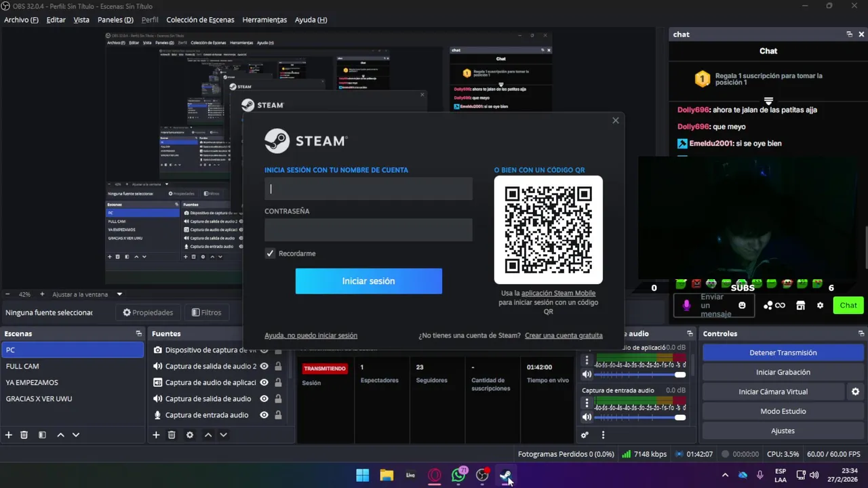Uncheck the Recordarme checkbox in Steam
Viewport: 868px width, 488px height.
click(x=270, y=253)
